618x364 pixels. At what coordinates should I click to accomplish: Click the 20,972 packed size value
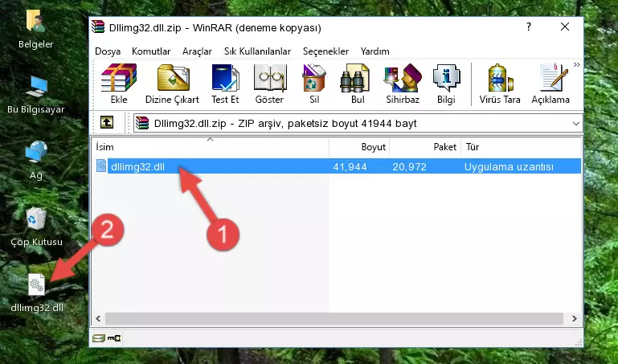coord(409,166)
